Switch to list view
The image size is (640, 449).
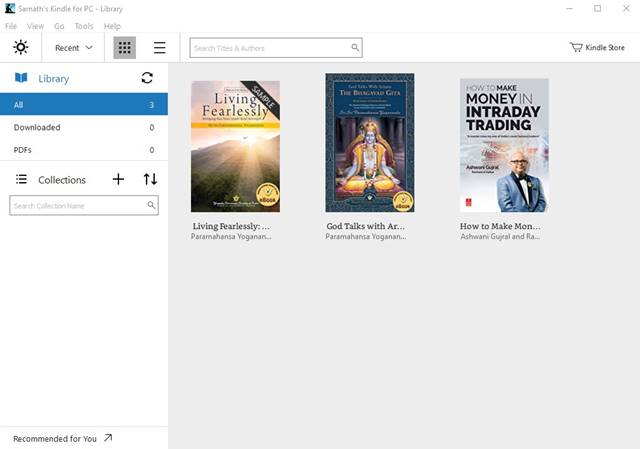[160, 48]
